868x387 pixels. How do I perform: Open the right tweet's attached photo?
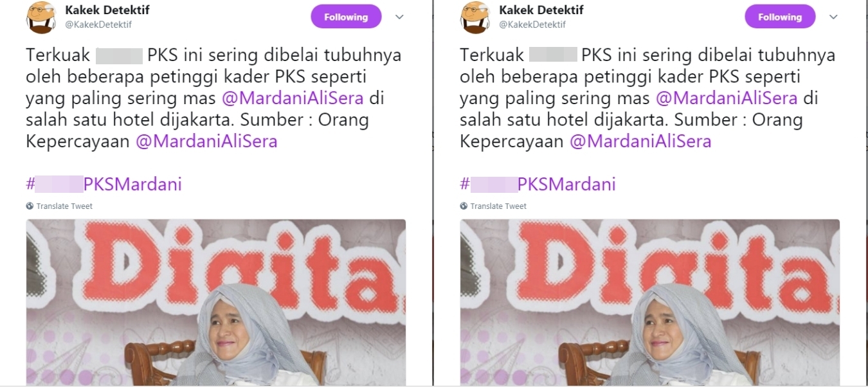(650, 302)
